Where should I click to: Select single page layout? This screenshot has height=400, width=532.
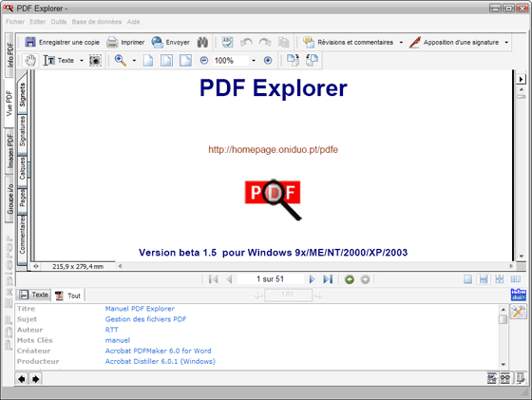tap(467, 279)
